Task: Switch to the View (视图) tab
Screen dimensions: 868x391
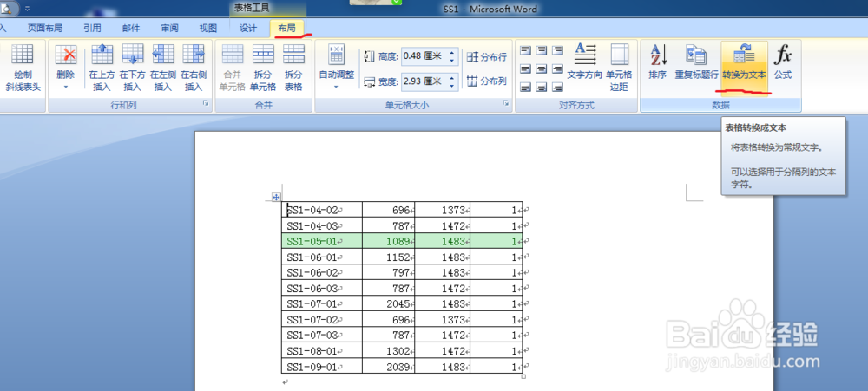Action: (x=208, y=29)
